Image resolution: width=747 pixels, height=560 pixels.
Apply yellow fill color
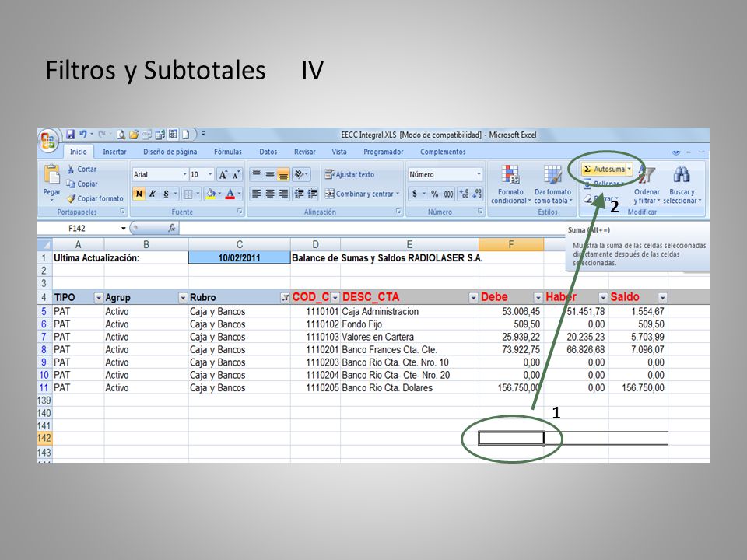(211, 194)
